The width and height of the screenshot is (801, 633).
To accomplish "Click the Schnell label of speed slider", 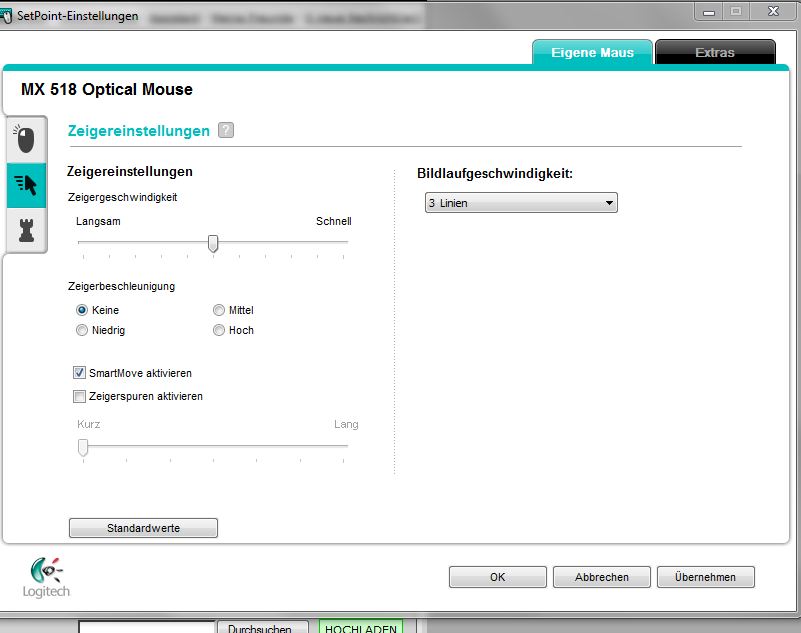I will (334, 221).
